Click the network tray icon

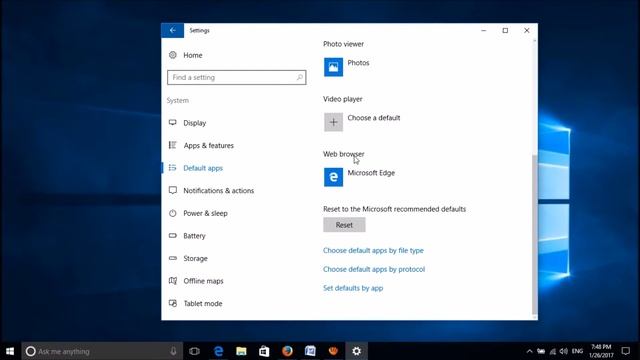point(553,351)
